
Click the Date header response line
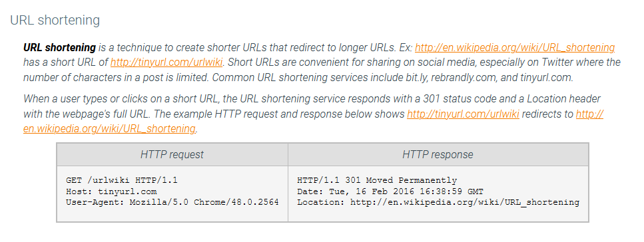tap(390, 191)
